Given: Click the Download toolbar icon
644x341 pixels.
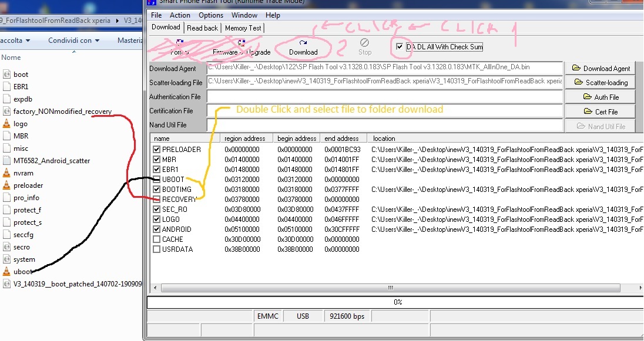Looking at the screenshot, I should click(x=303, y=43).
